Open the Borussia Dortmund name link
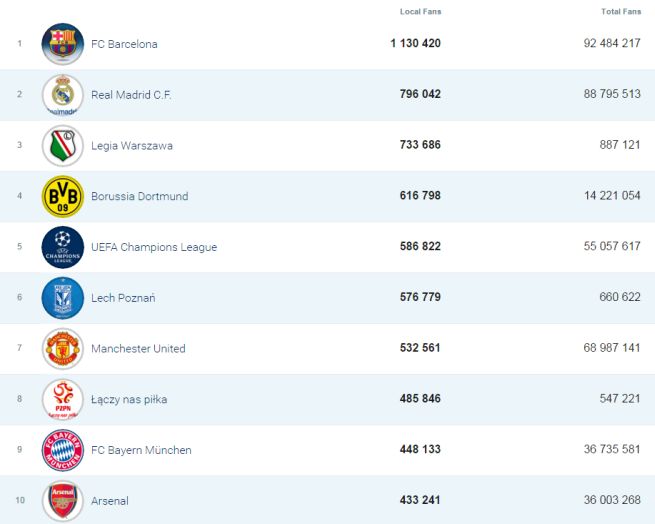 coord(139,197)
